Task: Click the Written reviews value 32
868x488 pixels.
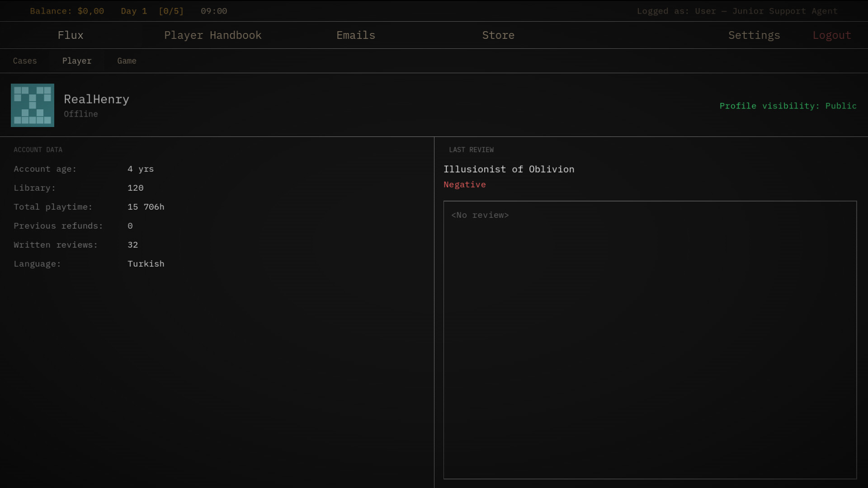Action: pos(133,245)
